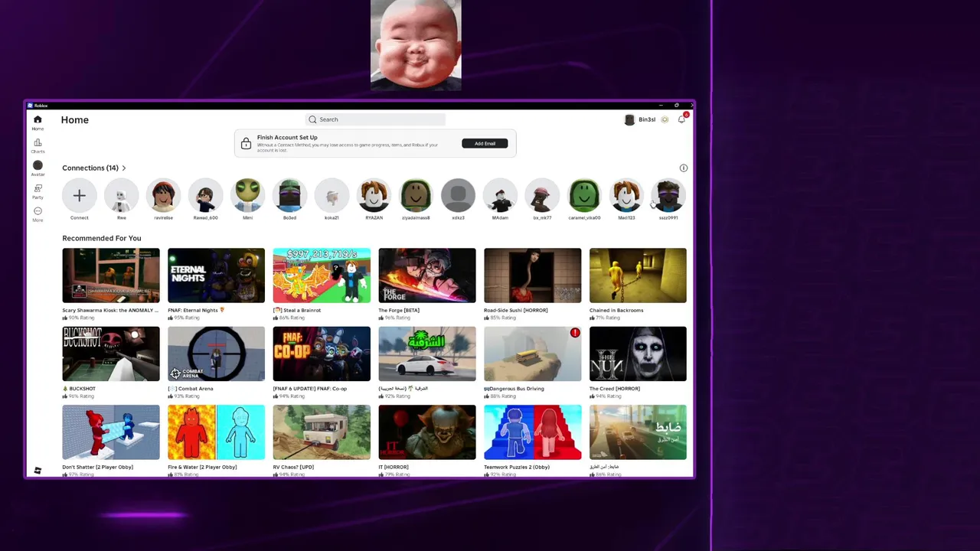Open Party from the sidebar

pyautogui.click(x=38, y=189)
